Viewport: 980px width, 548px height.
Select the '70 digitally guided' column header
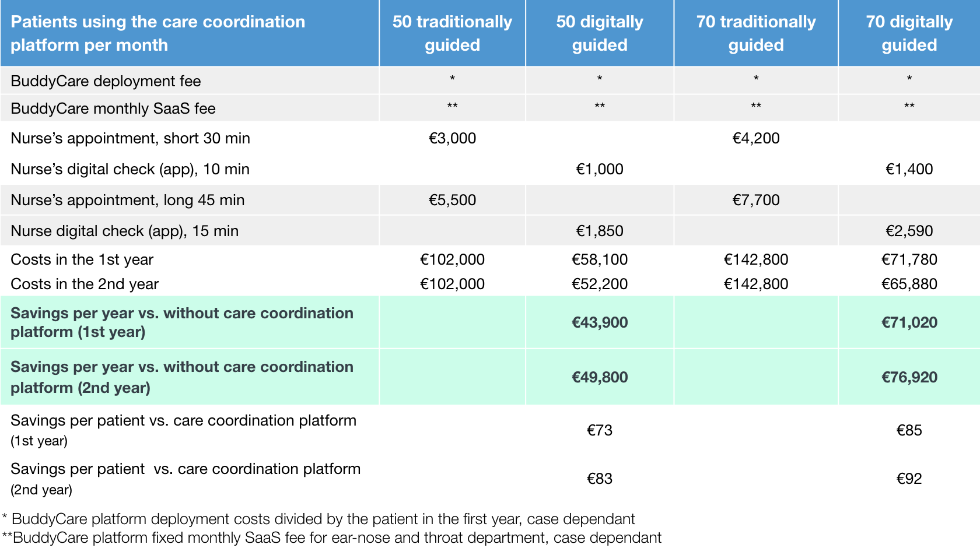[909, 33]
